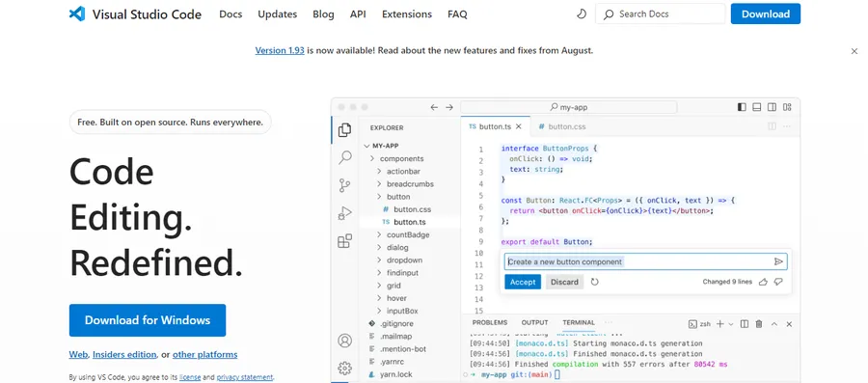Click the customize layout icon
868x383 pixels.
pos(787,107)
